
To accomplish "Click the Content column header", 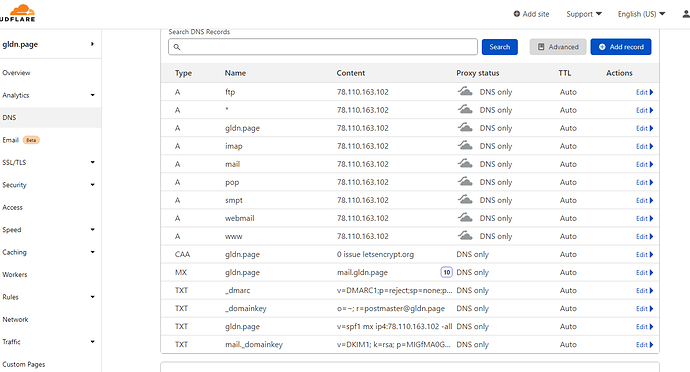I will pos(351,73).
